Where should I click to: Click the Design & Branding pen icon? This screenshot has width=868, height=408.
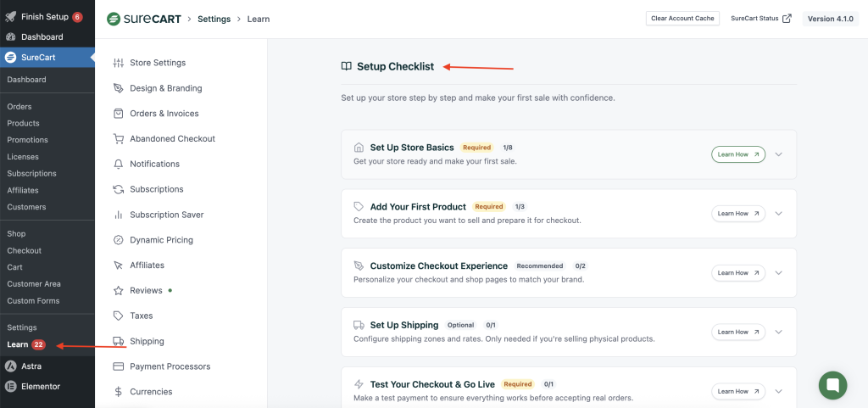click(118, 88)
